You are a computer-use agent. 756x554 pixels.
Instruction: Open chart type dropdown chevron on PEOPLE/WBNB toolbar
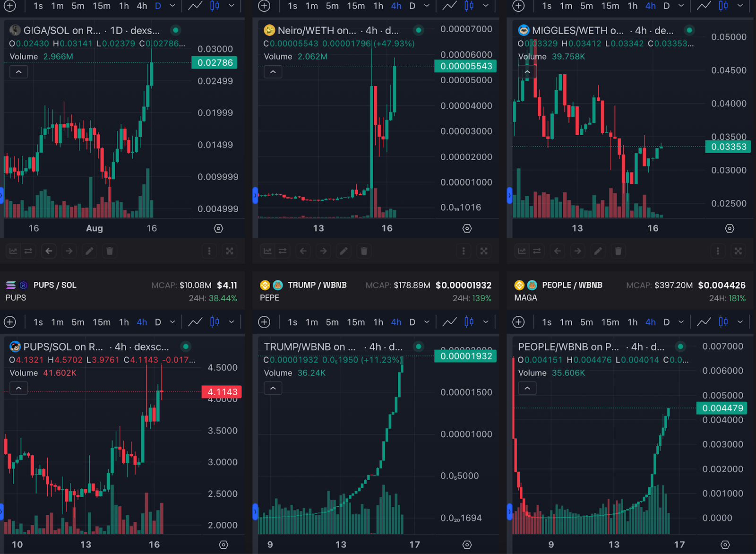coord(740,322)
